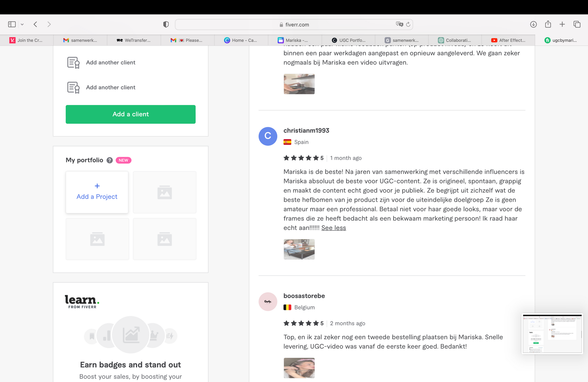588x382 pixels.
Task: Click Add a Project tile
Action: click(x=97, y=192)
